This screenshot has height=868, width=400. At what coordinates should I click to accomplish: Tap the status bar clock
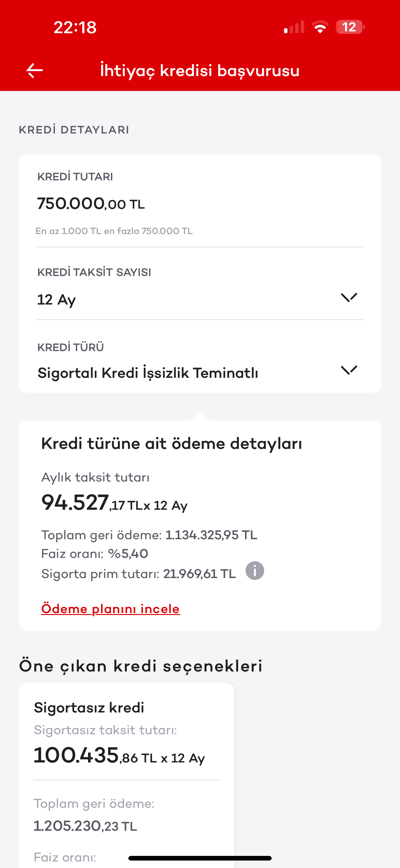(x=75, y=27)
